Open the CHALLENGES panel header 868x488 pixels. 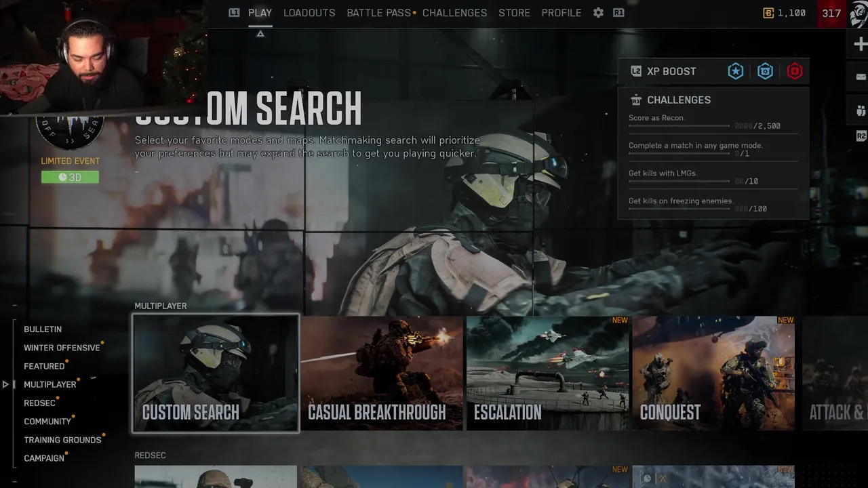point(679,100)
